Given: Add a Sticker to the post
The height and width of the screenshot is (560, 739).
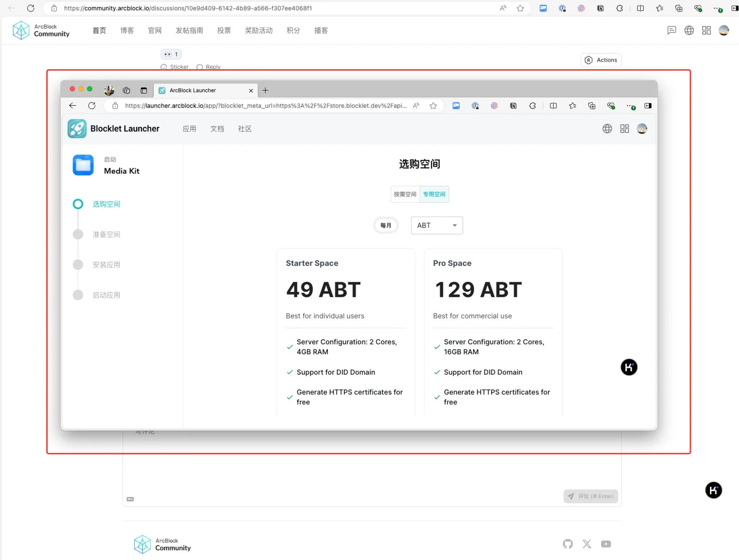Looking at the screenshot, I should [x=175, y=67].
